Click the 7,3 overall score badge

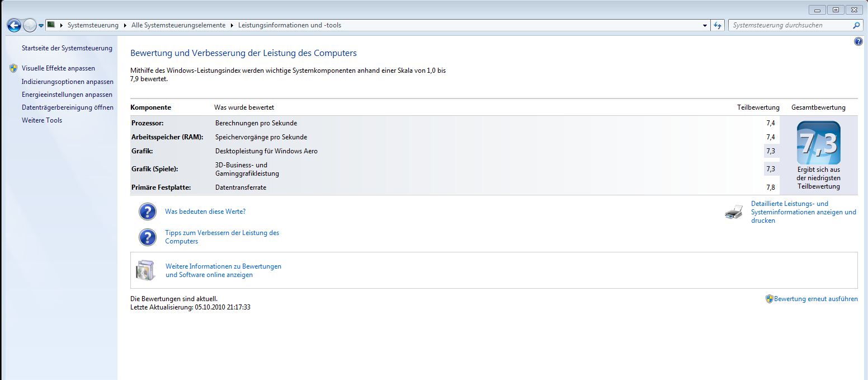[818, 143]
